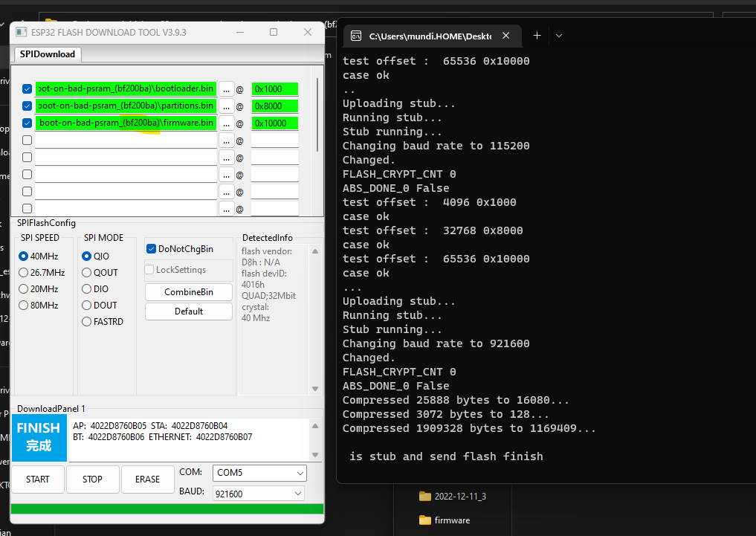756x536 pixels.
Task: Click 'Compressed 1909328 bytes to 1169409...' line
Action: 469,428
